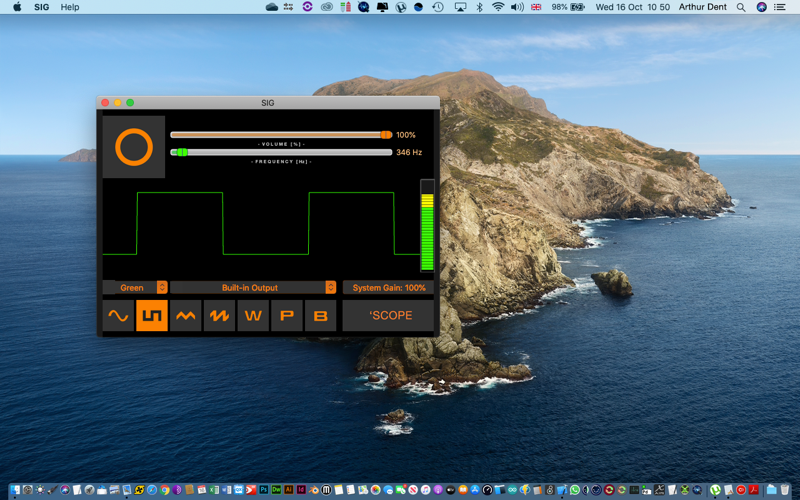Select the sine waveform button
800x500 pixels.
118,316
